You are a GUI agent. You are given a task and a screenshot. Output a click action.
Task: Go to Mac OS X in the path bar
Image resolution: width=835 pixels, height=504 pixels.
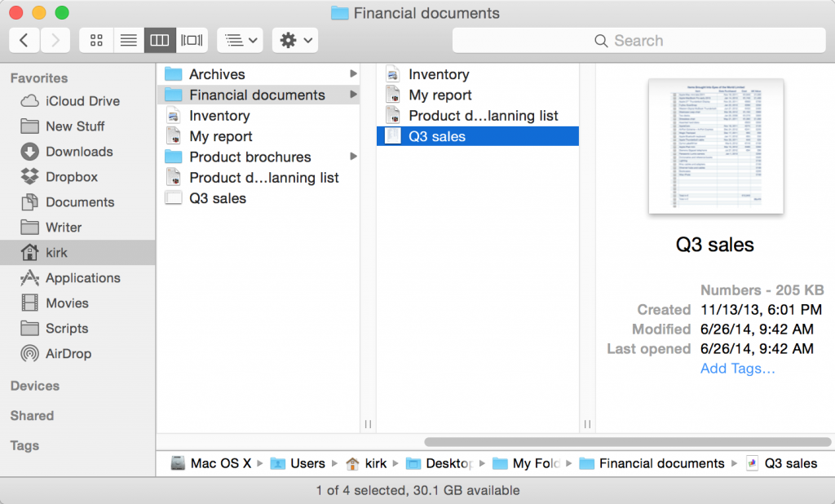coord(211,463)
